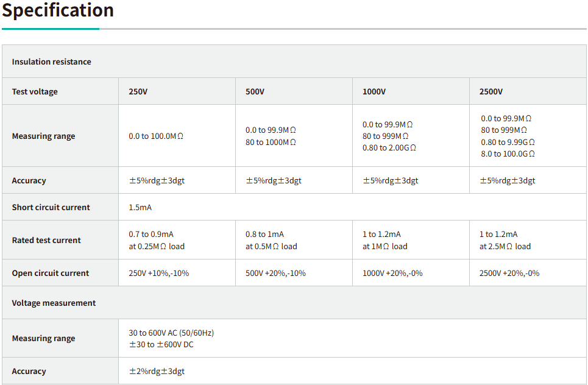Select the 80 to 1000MΩ range text
Viewport: 588px width, 385px height.
tap(271, 142)
